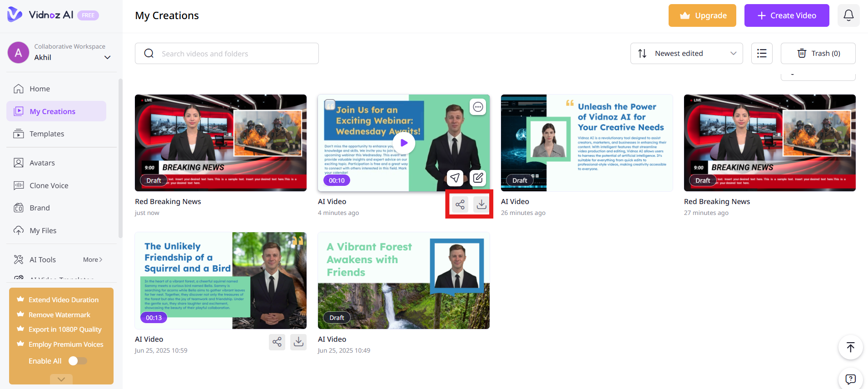This screenshot has height=389, width=868.
Task: Go to Clone Voice page
Action: 49,185
